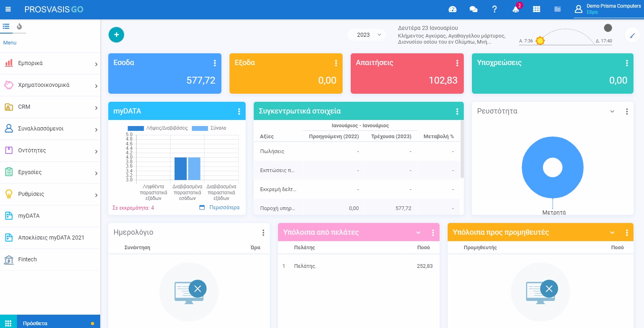The width and height of the screenshot is (644, 328).
Task: Open the hamburger menu icon
Action: click(x=8, y=9)
